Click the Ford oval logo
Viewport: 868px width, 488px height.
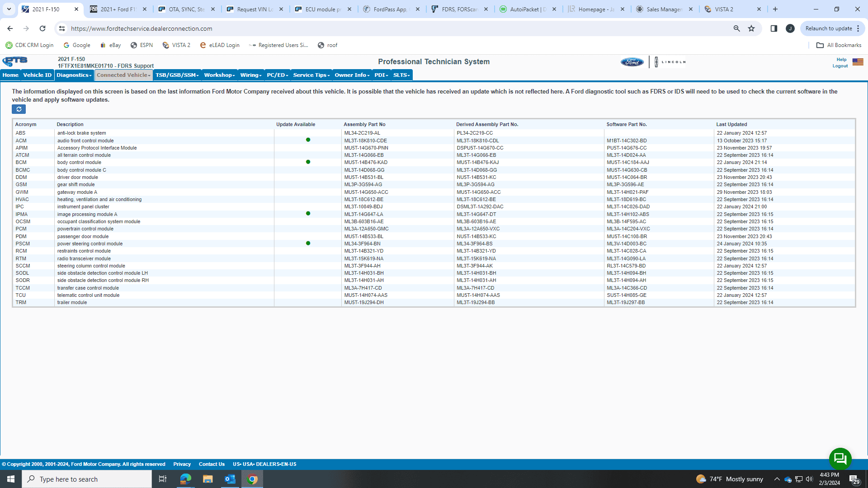pyautogui.click(x=632, y=61)
